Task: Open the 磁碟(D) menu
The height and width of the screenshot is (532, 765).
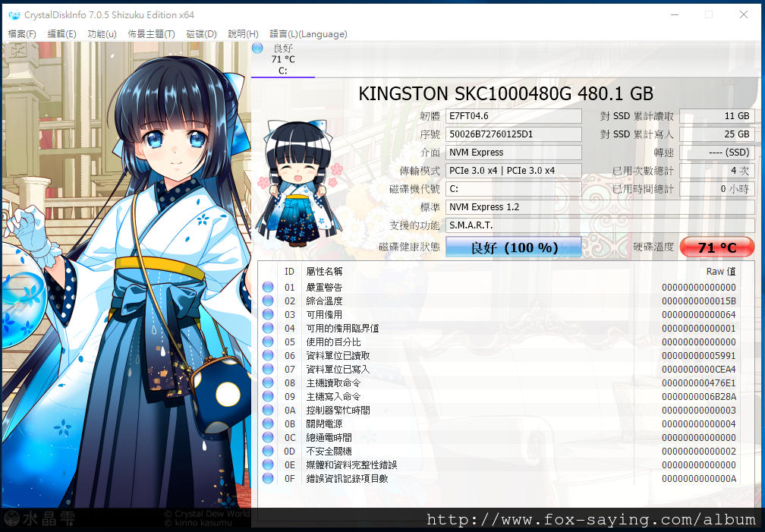Action: pyautogui.click(x=202, y=34)
